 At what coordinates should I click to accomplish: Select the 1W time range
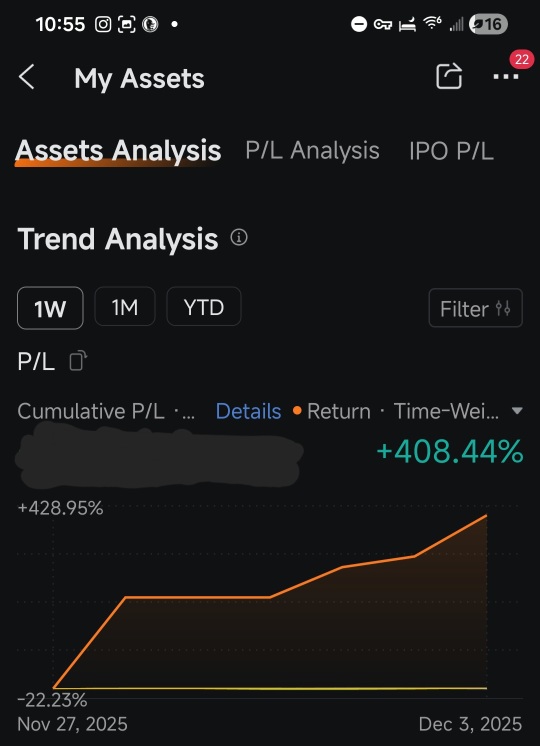pos(50,308)
